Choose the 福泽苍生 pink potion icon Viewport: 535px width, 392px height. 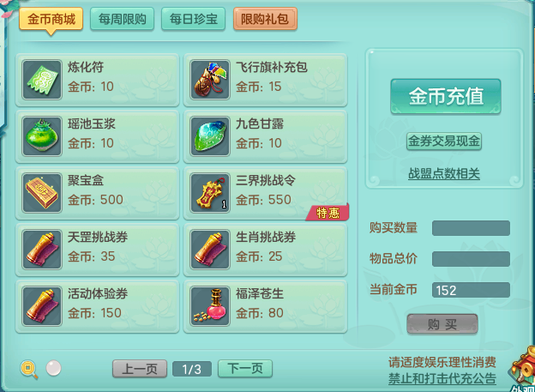tap(210, 306)
